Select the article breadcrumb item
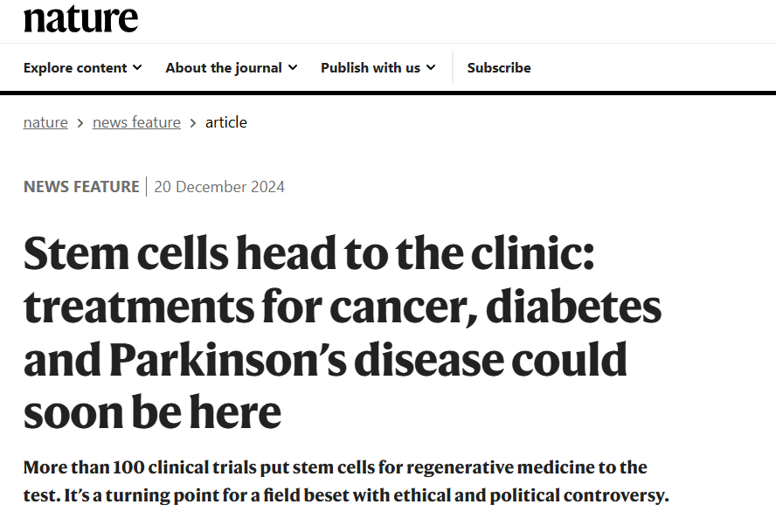Screen dimensions: 776x532 226,122
